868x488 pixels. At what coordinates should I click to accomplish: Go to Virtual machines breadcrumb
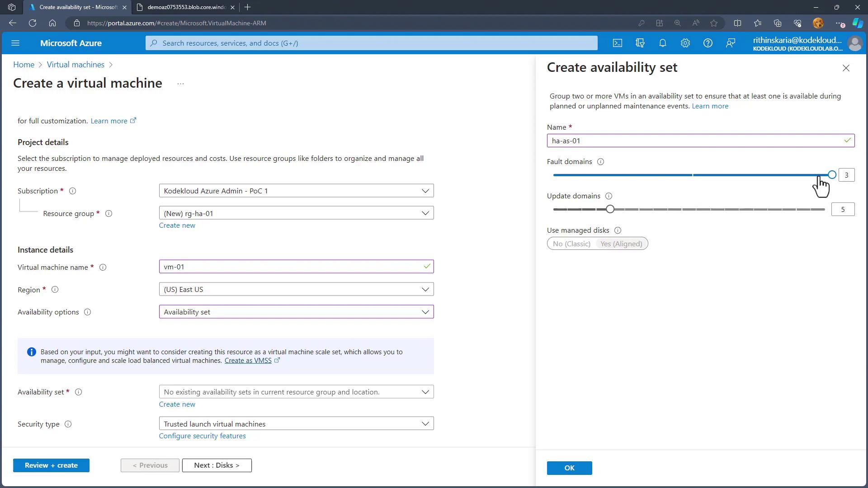click(x=75, y=65)
